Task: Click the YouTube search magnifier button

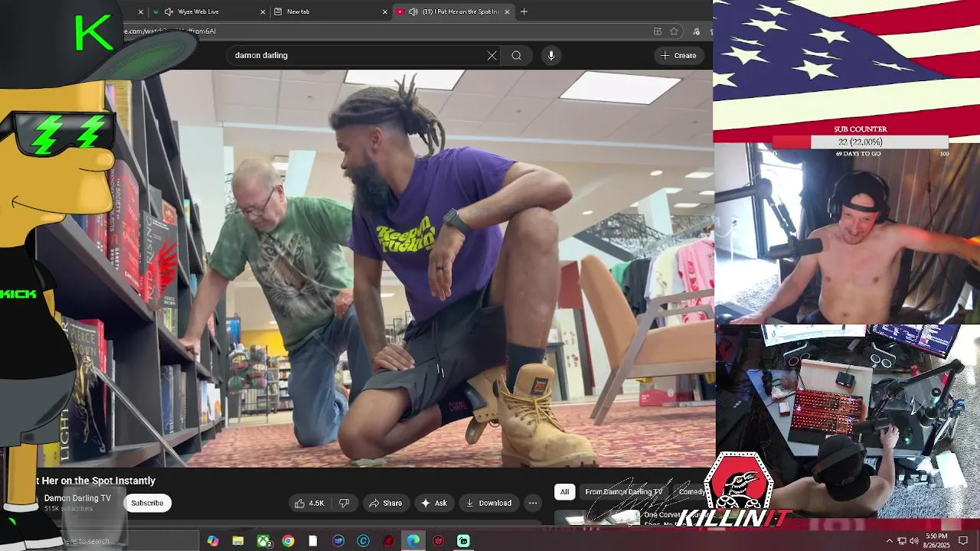Action: click(516, 55)
